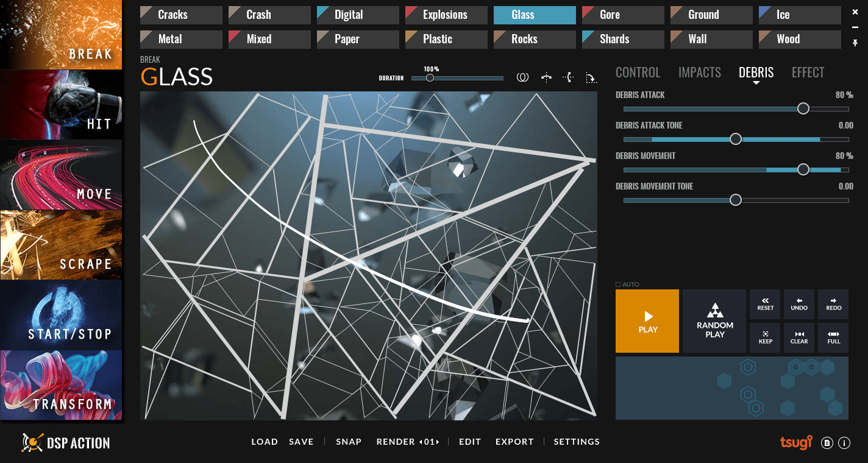Click the EXPORT button

coord(514,441)
